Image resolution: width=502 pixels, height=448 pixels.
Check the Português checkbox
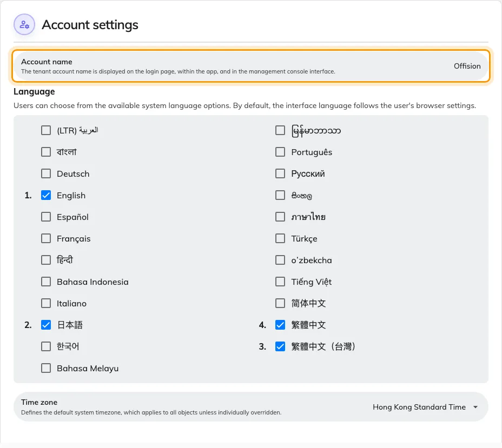280,152
